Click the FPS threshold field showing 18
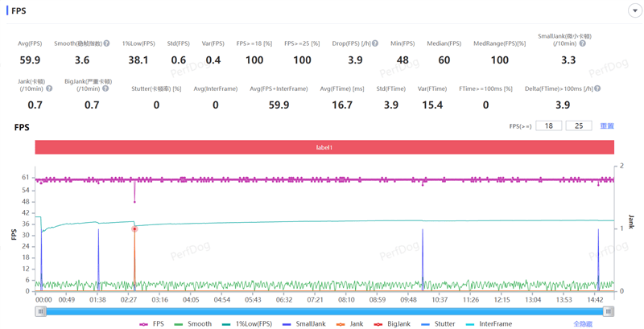The height and width of the screenshot is (329, 644). (548, 126)
